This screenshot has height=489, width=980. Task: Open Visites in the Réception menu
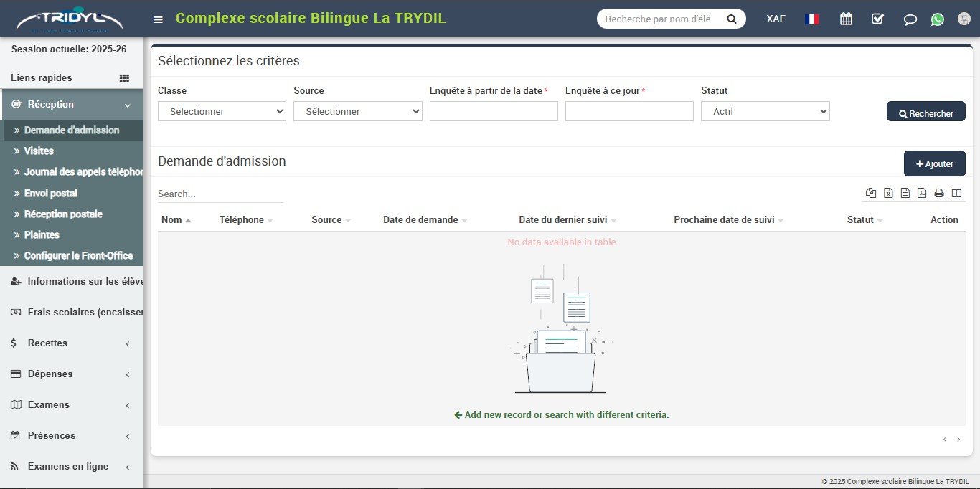(39, 151)
